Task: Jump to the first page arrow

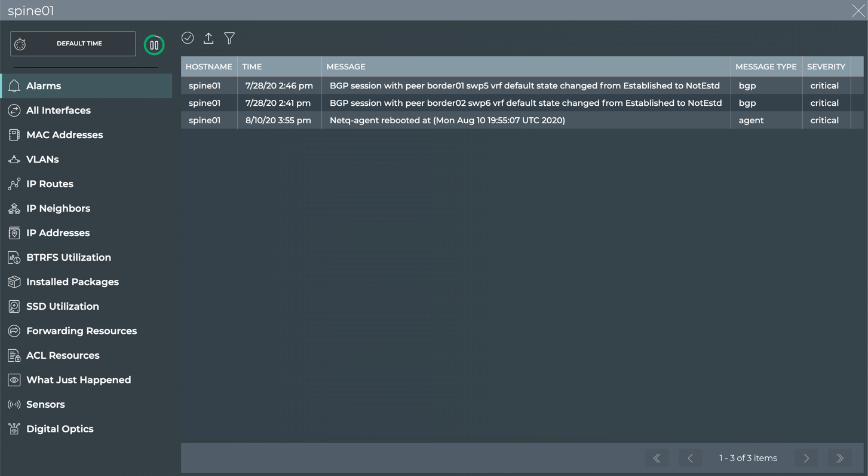Action: coord(657,459)
